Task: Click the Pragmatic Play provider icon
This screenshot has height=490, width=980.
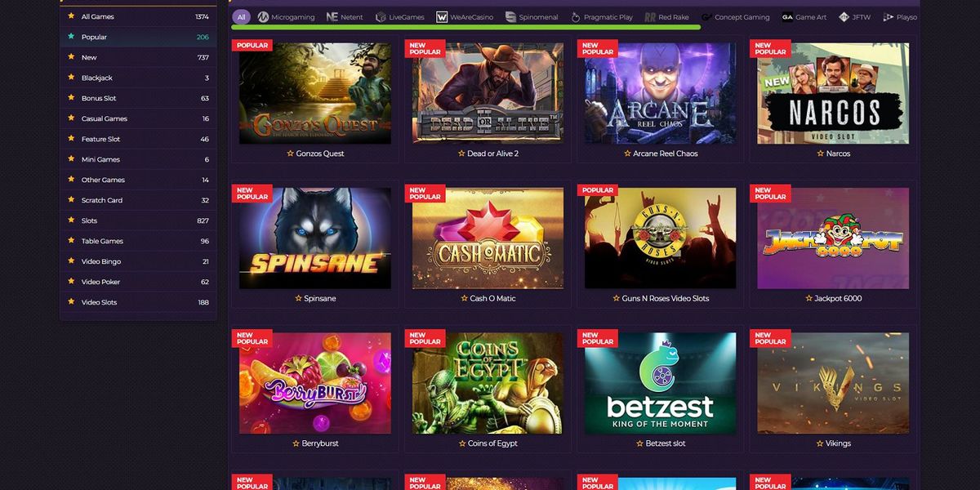Action: tap(575, 17)
